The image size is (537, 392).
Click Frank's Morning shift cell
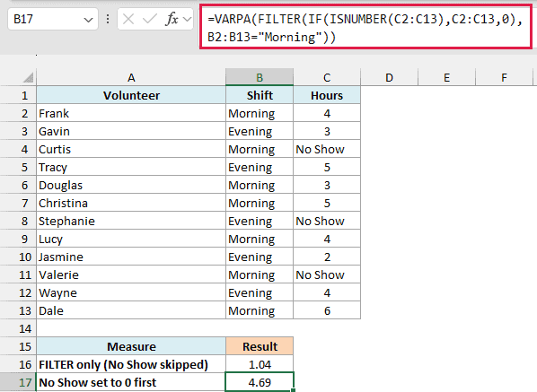tap(260, 113)
